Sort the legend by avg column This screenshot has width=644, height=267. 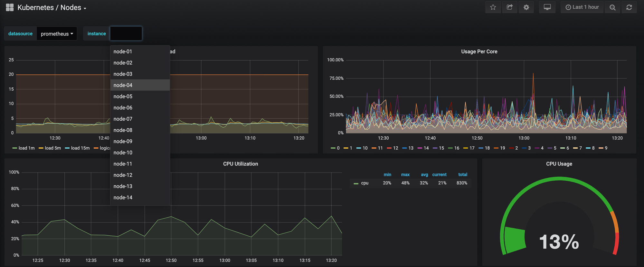tap(424, 174)
